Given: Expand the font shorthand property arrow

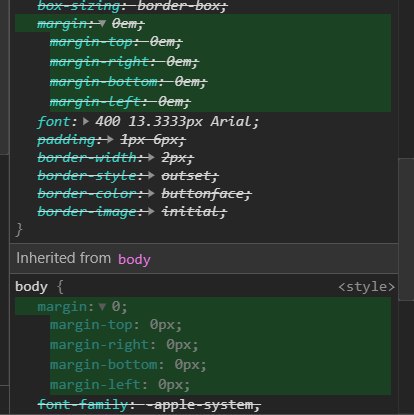Looking at the screenshot, I should pyautogui.click(x=86, y=121).
